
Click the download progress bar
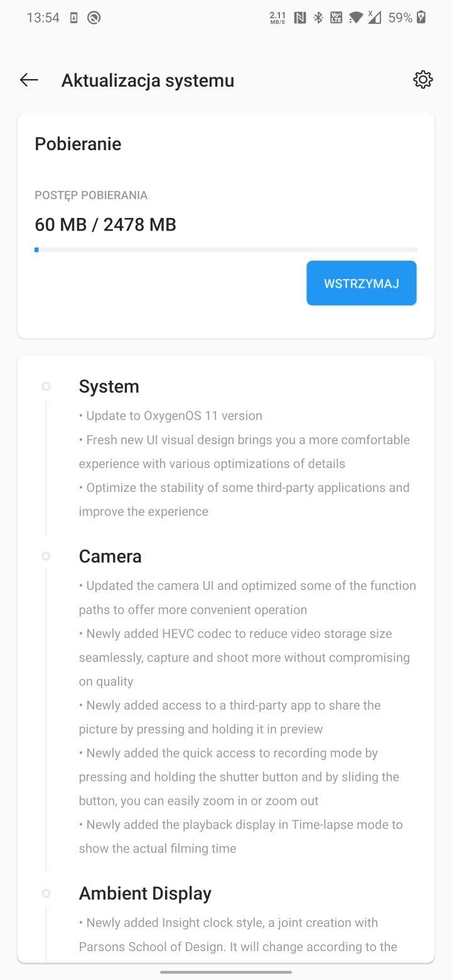click(x=226, y=250)
